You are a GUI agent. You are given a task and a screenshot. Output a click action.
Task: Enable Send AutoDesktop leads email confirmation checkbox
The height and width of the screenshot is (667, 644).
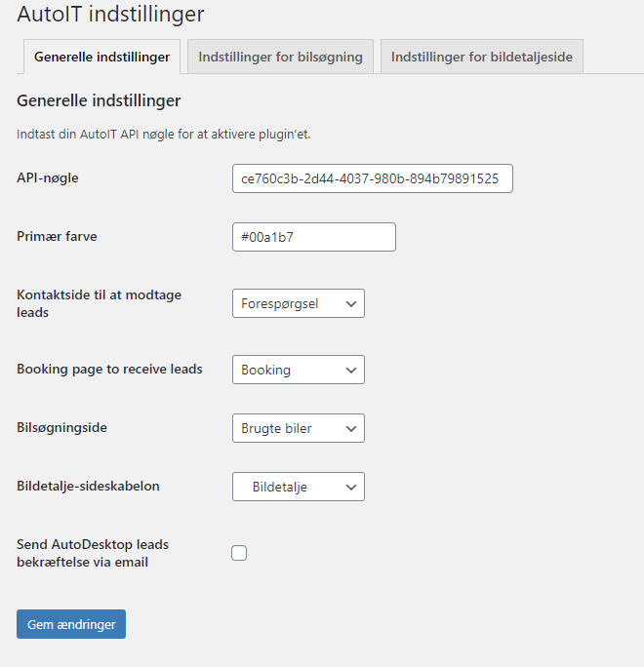click(239, 553)
